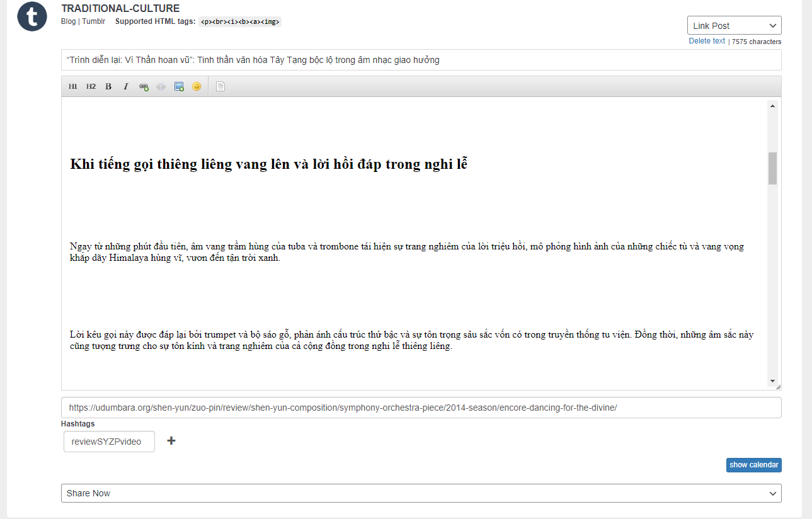The image size is (812, 519).
Task: Click the Tumblr blog avatar icon
Action: [32, 16]
